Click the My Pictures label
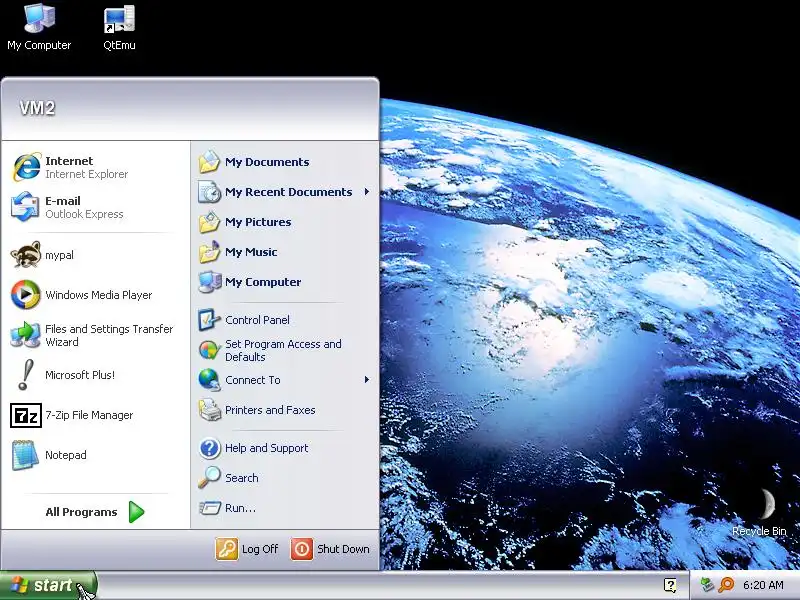Viewport: 800px width, 600px height. click(x=258, y=222)
